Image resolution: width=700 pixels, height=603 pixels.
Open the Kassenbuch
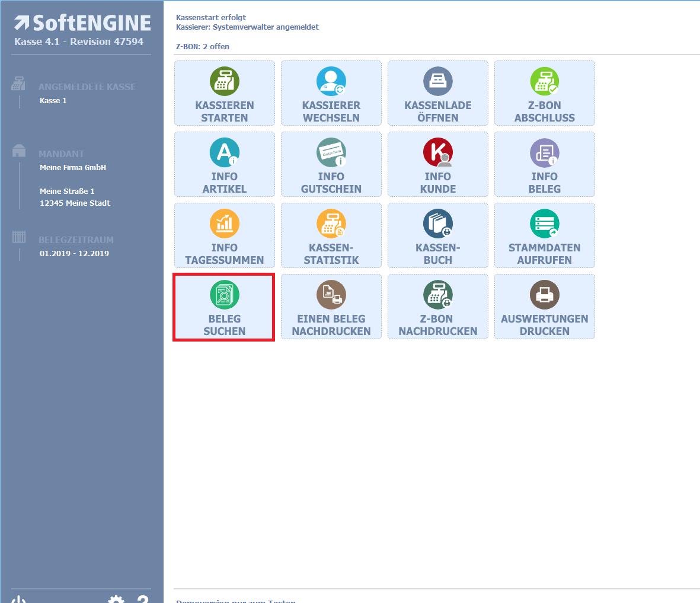(437, 235)
